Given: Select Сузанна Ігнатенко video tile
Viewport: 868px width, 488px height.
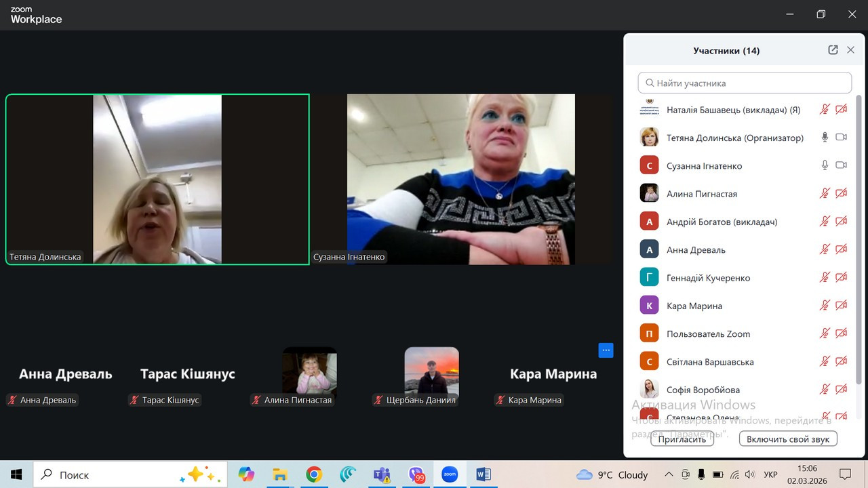Looking at the screenshot, I should click(461, 179).
